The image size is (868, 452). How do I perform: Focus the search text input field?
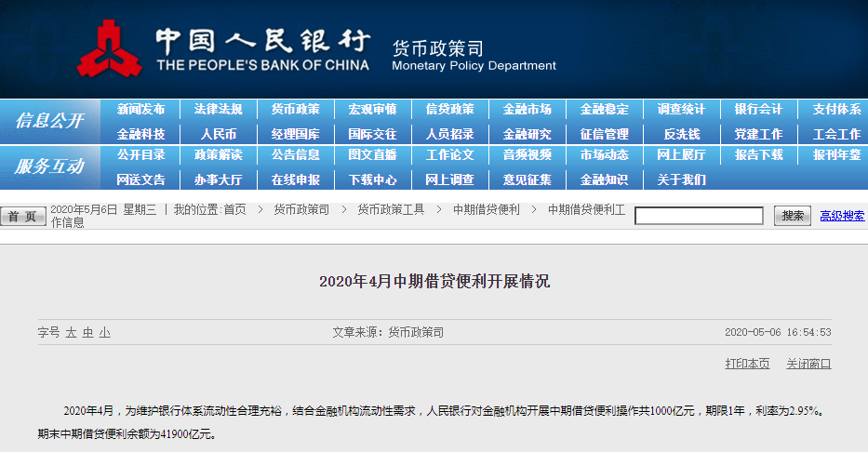point(711,216)
